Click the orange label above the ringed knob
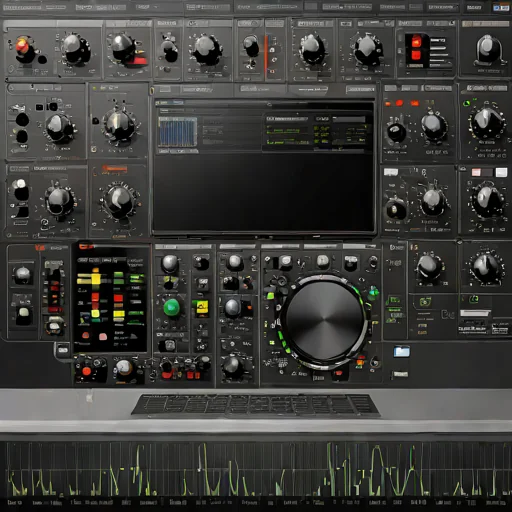512x512 pixels. 114,170
